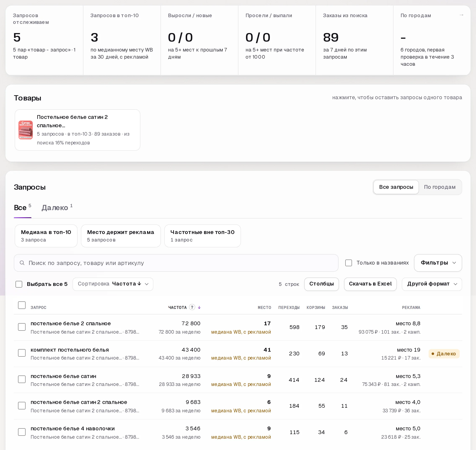Click the Запрос column header
Viewport: 476px width, 450px height.
coord(38,307)
